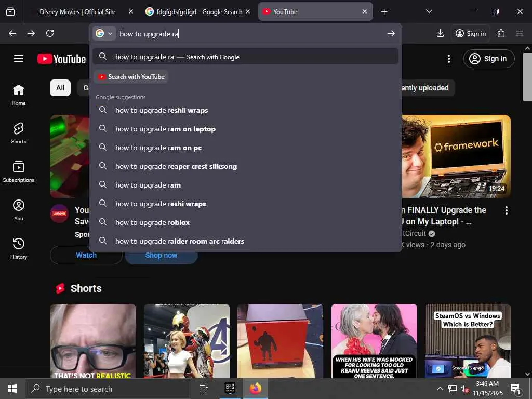
Task: Open the Extensions puzzle icon
Action: pos(501,33)
